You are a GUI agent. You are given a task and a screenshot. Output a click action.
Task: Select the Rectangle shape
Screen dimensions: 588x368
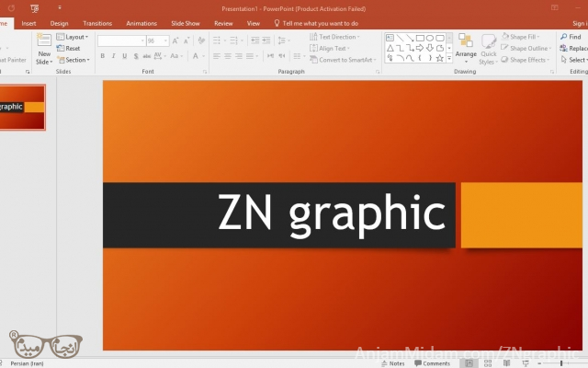coord(420,38)
